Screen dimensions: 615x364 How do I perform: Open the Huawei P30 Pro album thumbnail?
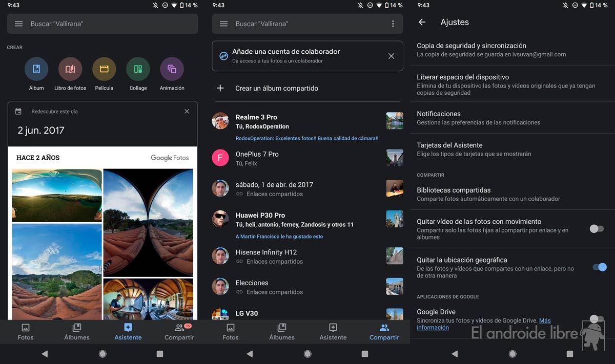coord(395,219)
